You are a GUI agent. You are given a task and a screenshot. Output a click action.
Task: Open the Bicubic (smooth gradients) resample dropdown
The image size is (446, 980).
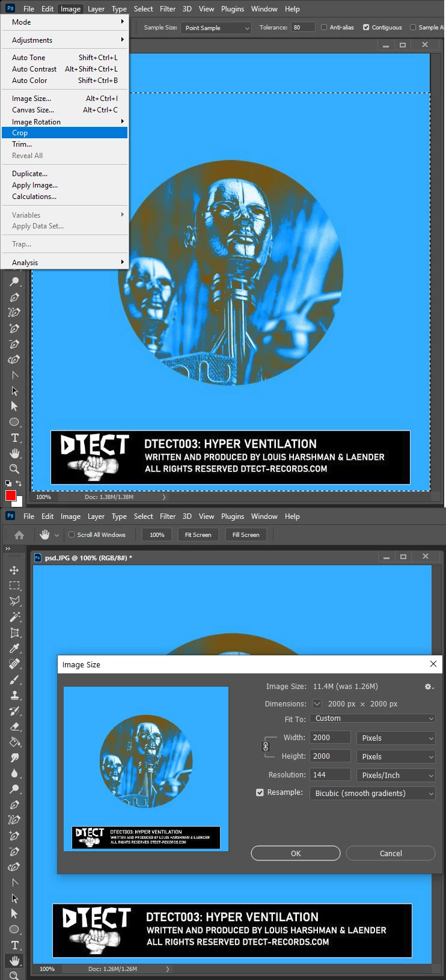coord(373,794)
